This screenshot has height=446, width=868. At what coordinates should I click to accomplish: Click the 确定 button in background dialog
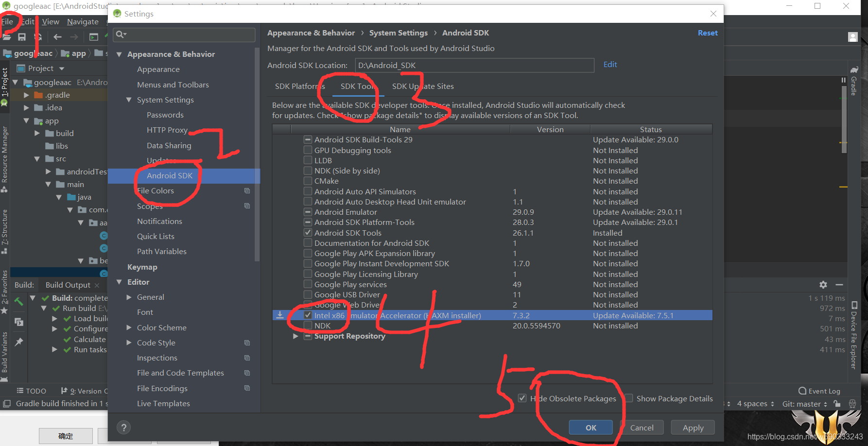click(66, 436)
